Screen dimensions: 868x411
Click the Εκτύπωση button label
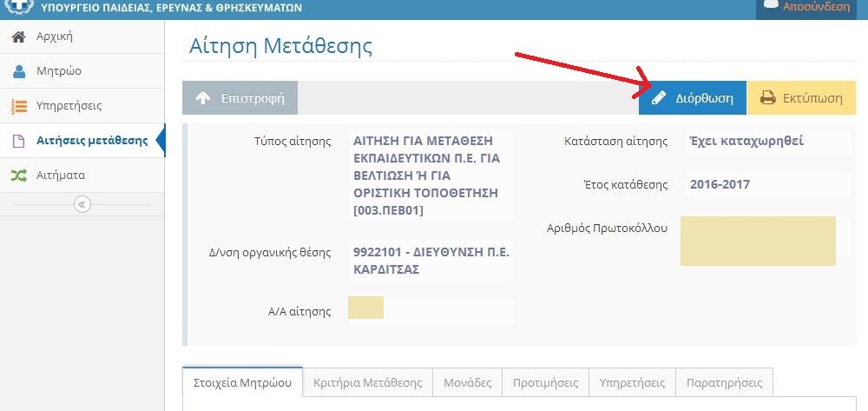[x=812, y=98]
